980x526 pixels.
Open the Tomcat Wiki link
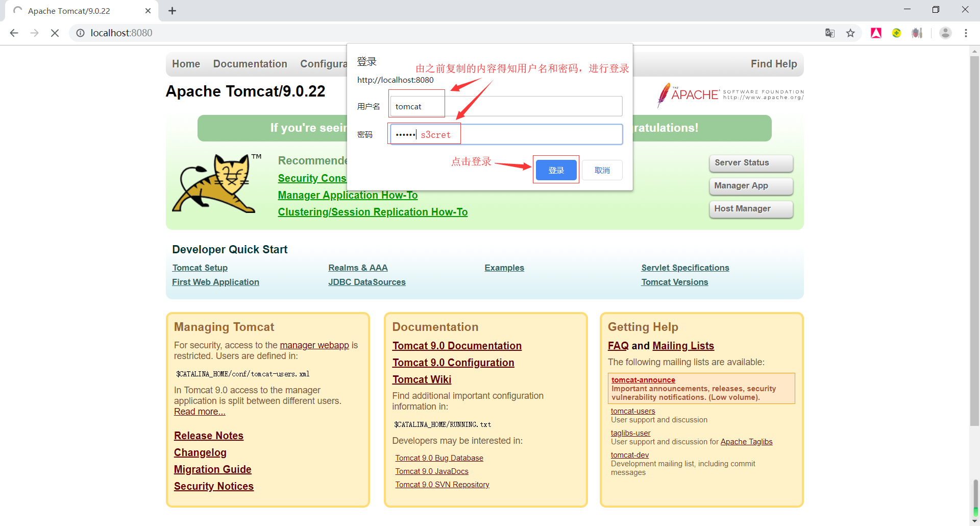point(422,379)
